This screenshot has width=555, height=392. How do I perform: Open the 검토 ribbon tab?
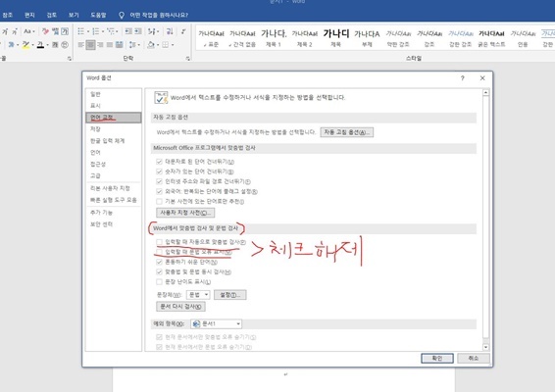click(52, 15)
